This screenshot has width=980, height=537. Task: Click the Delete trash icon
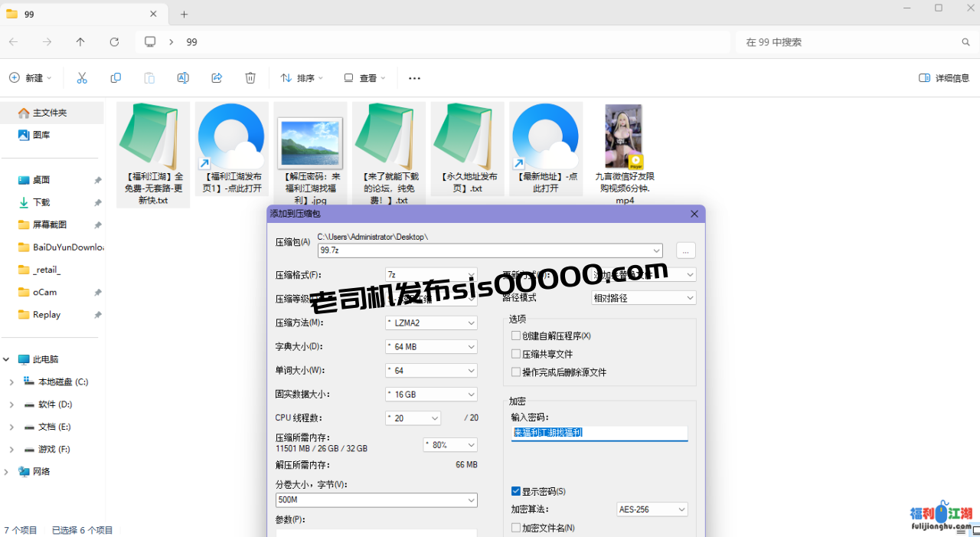click(250, 78)
